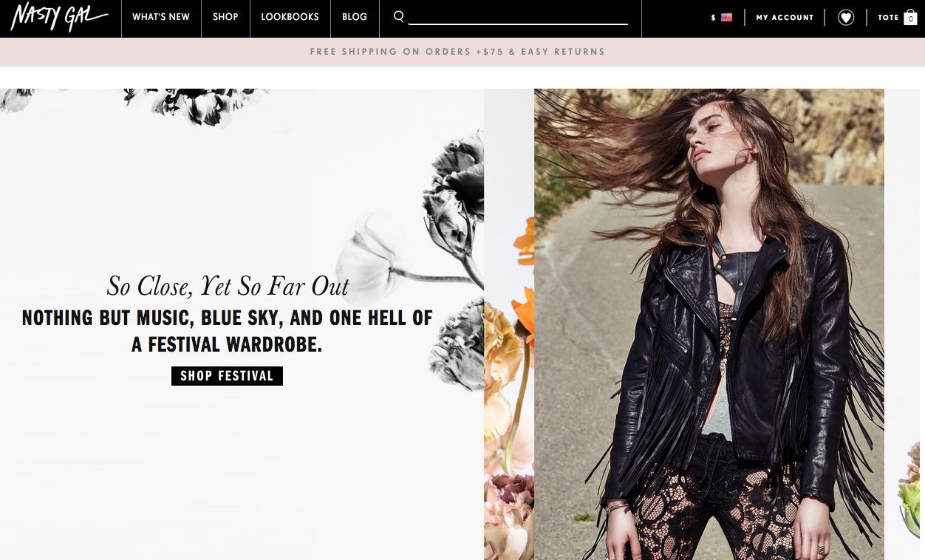This screenshot has width=925, height=560.
Task: Click the Tote label
Action: 888,17
